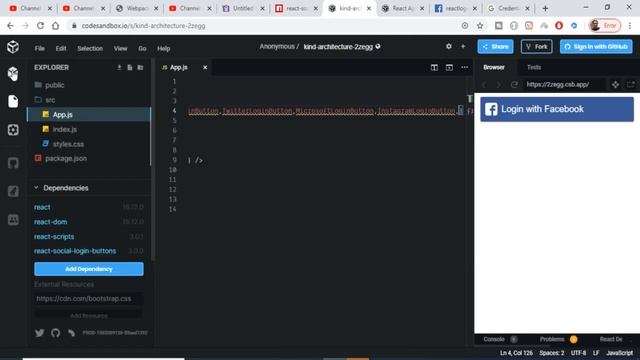Open react-scripts dependency link
Viewport: 640px width, 360px height.
[x=54, y=236]
